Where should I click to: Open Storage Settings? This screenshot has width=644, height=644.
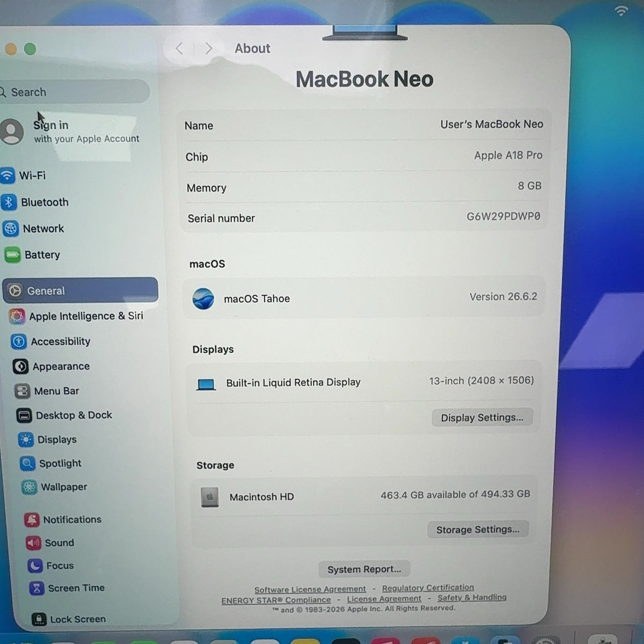pos(478,530)
